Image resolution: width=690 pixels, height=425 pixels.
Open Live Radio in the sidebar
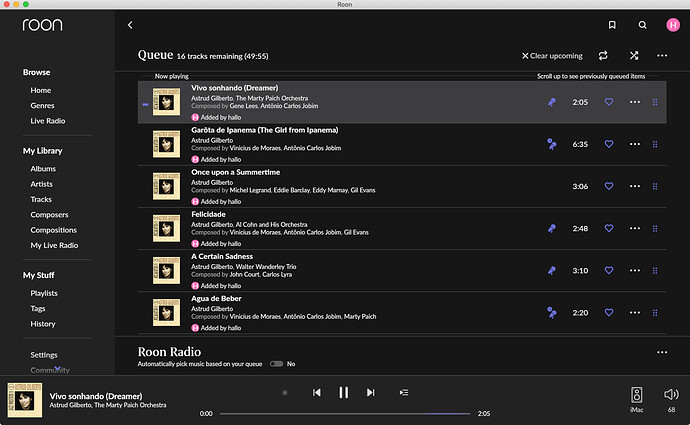coord(48,121)
